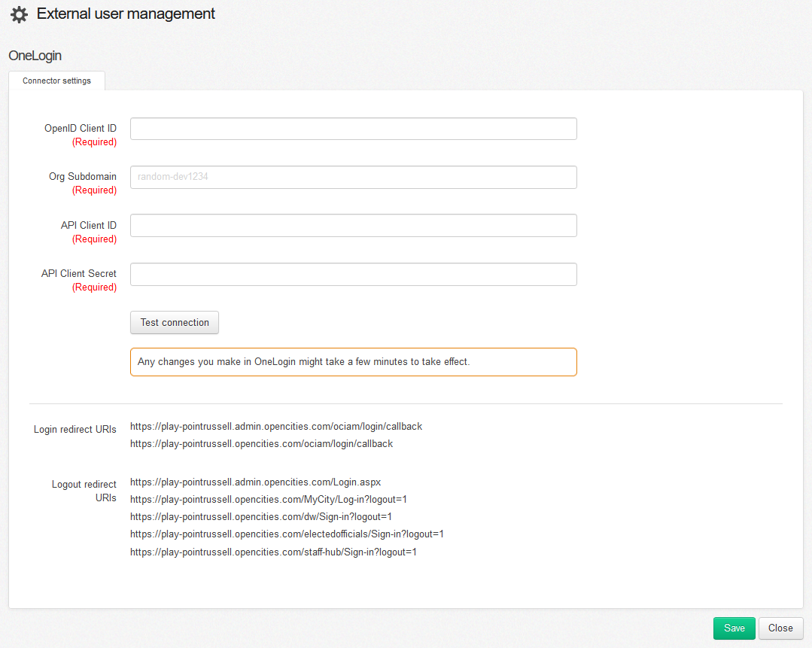Click the OneLogin changes notice box
The image size is (812, 648).
353,362
